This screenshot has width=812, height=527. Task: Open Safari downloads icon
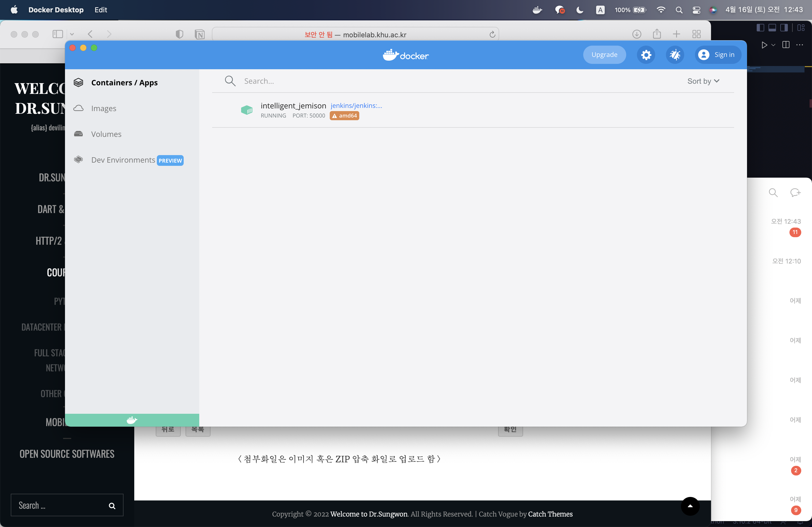637,34
